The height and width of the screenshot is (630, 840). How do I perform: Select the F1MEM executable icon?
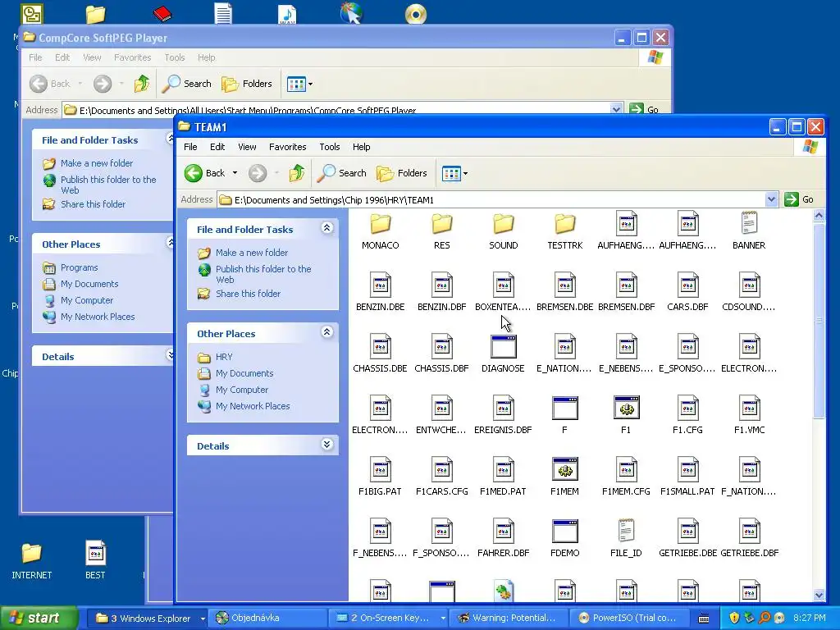[x=564, y=477]
